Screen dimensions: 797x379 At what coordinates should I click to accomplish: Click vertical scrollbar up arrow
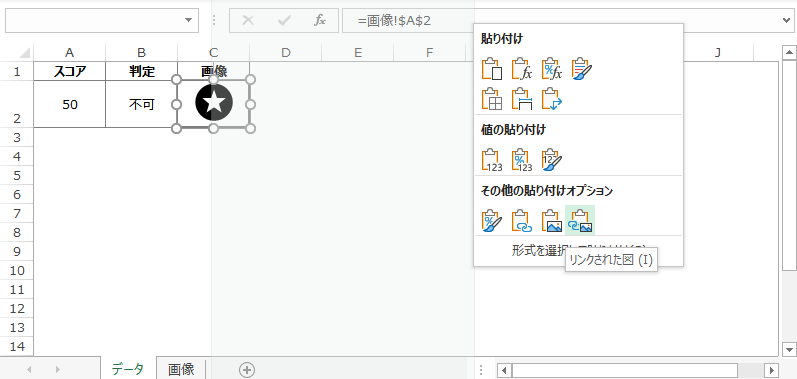[789, 52]
